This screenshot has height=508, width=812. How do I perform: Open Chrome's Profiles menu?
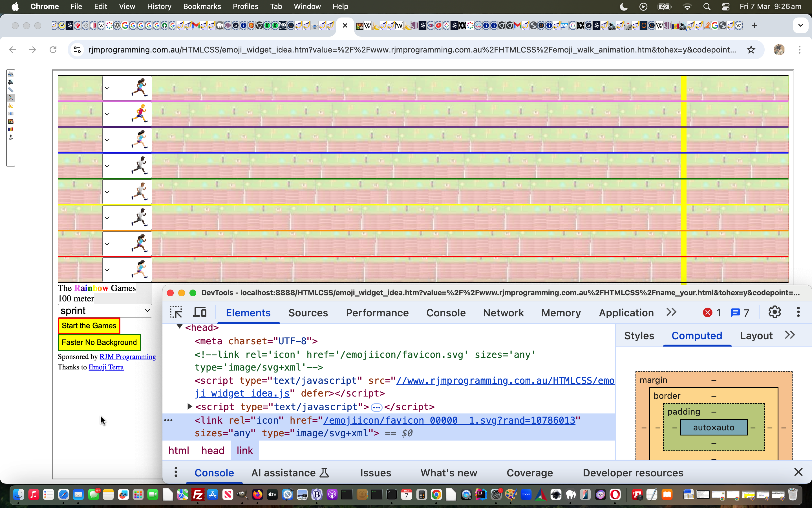[x=246, y=7]
